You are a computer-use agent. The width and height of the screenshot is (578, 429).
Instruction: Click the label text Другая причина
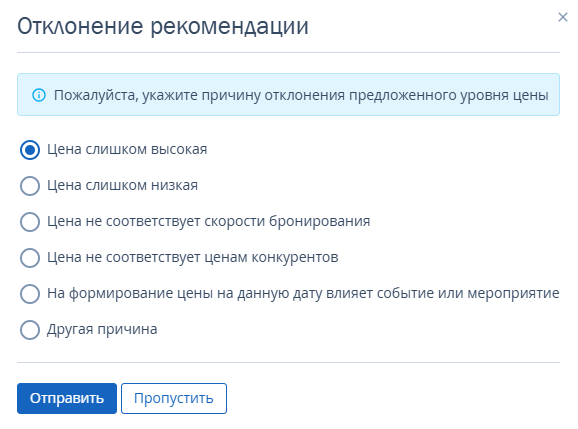[x=102, y=329]
